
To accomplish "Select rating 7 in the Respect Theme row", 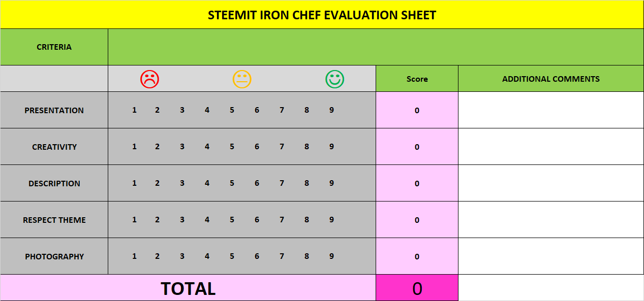I will pos(282,220).
